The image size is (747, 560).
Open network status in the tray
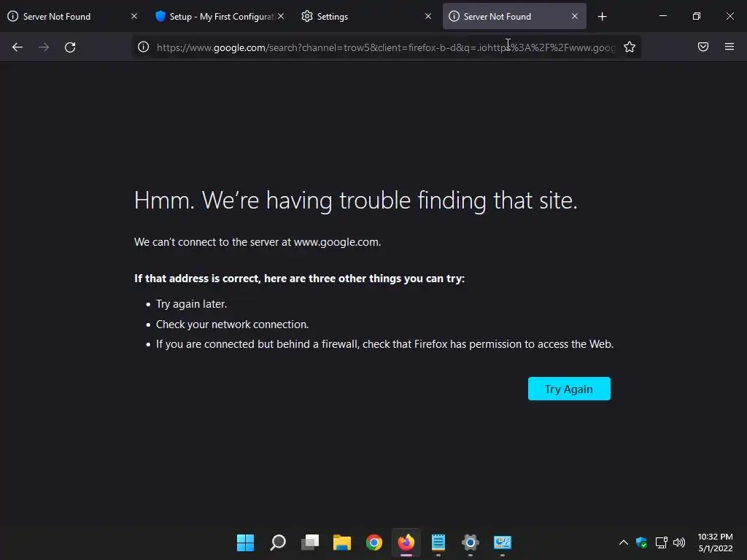(x=661, y=542)
